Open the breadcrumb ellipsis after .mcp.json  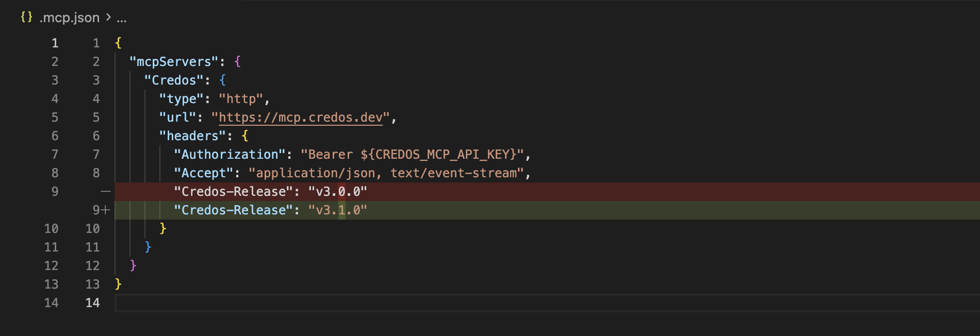(x=122, y=20)
